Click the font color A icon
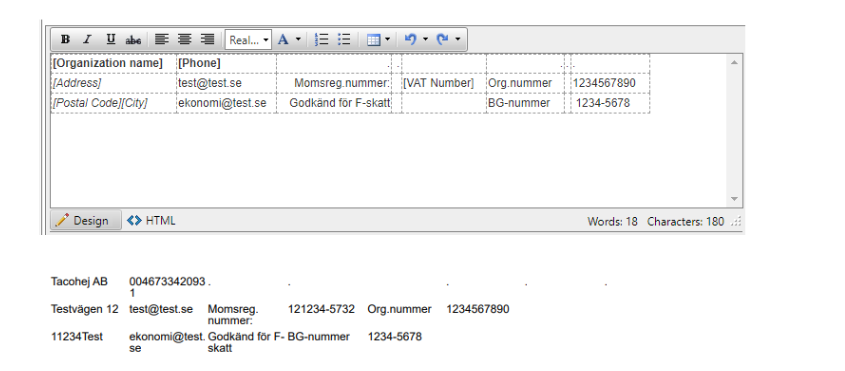 (283, 39)
